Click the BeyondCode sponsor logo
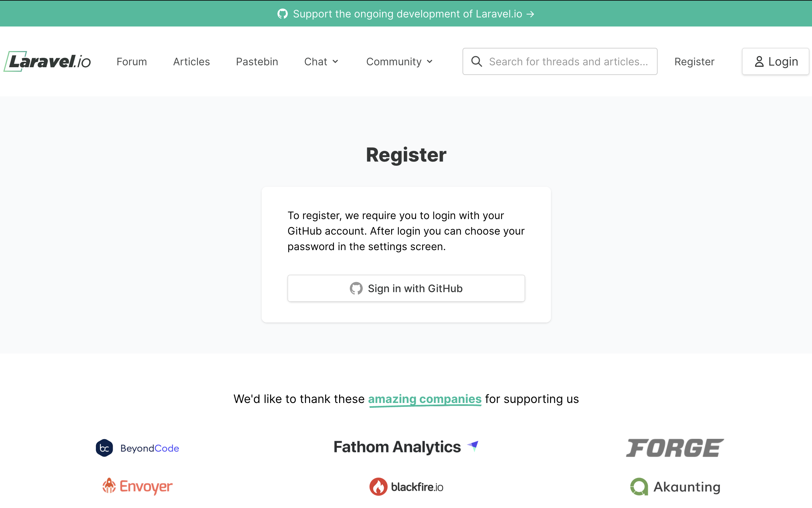This screenshot has height=508, width=812. (x=137, y=448)
